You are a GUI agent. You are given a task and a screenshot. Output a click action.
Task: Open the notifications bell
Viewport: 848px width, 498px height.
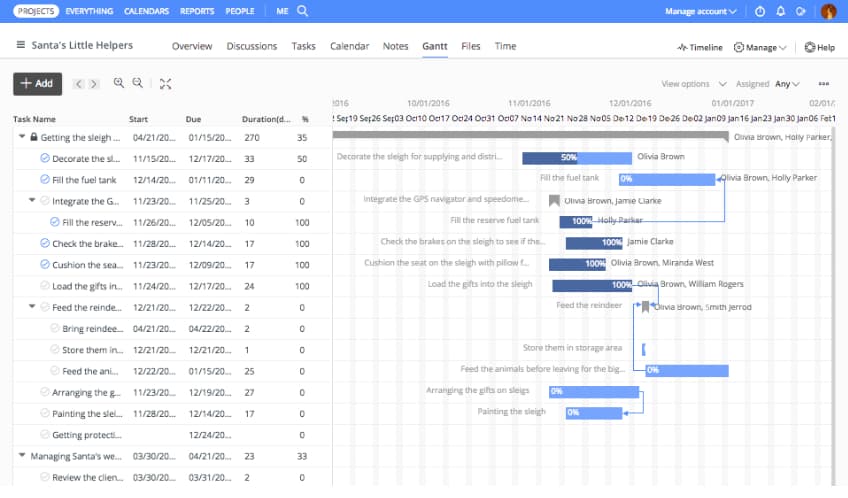[x=779, y=11]
